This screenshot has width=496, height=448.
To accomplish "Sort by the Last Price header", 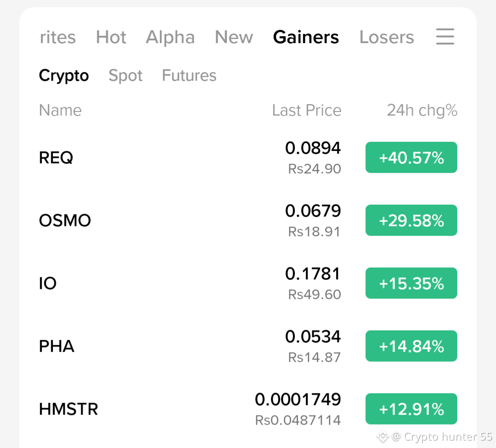I will [307, 110].
